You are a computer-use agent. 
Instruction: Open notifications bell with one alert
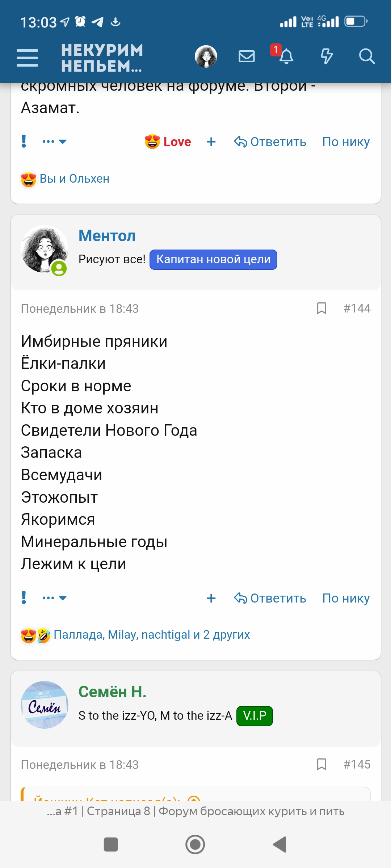286,56
